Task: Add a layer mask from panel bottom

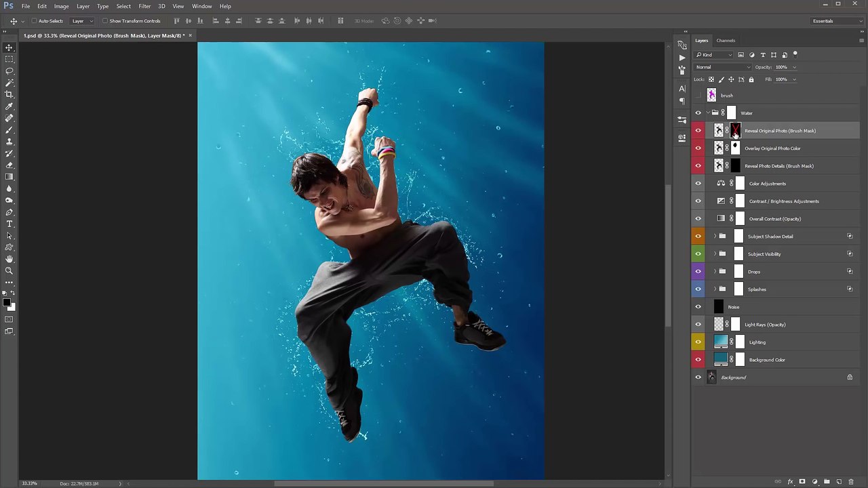Action: [x=802, y=482]
